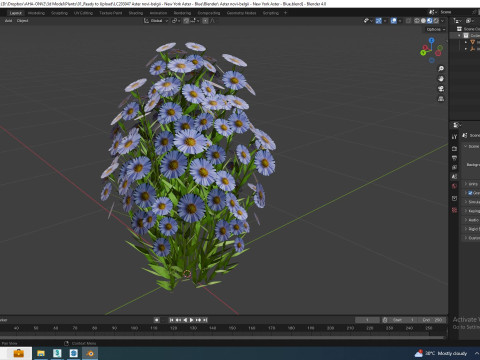The height and width of the screenshot is (360, 480).
Task: Open the Animation workspace tab
Action: pyautogui.click(x=158, y=13)
